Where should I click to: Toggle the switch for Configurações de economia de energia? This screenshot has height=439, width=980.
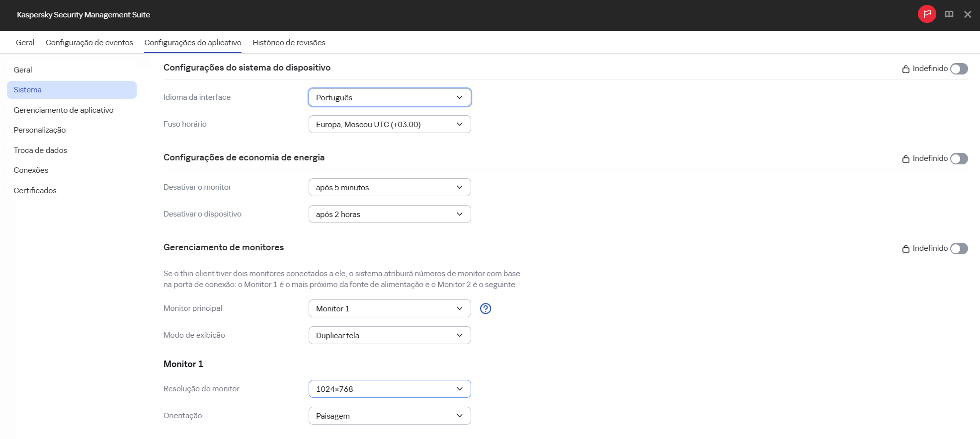pyautogui.click(x=959, y=158)
